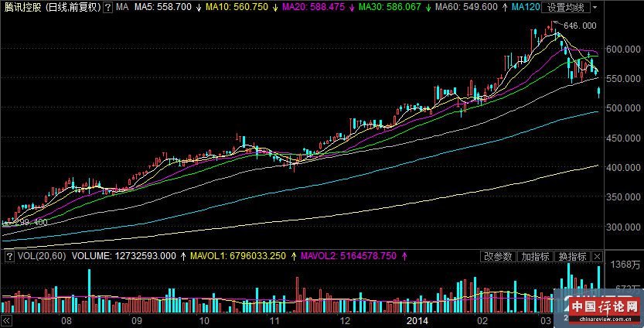Select the VOLUME: 12732593.000 readout
Screen dimensions: 644x328
click(x=124, y=256)
